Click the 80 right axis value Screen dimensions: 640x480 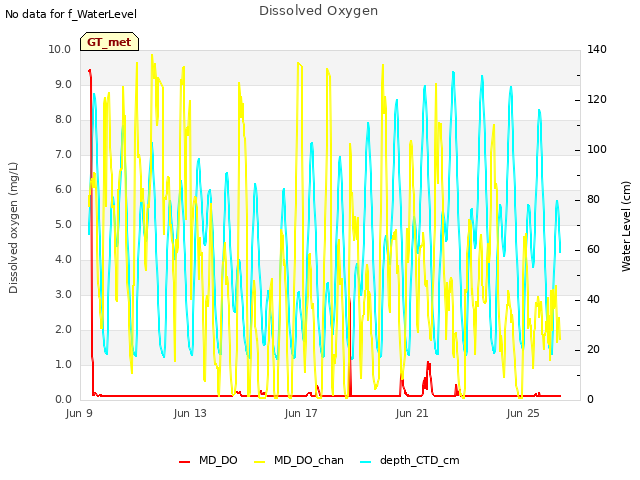(x=593, y=200)
